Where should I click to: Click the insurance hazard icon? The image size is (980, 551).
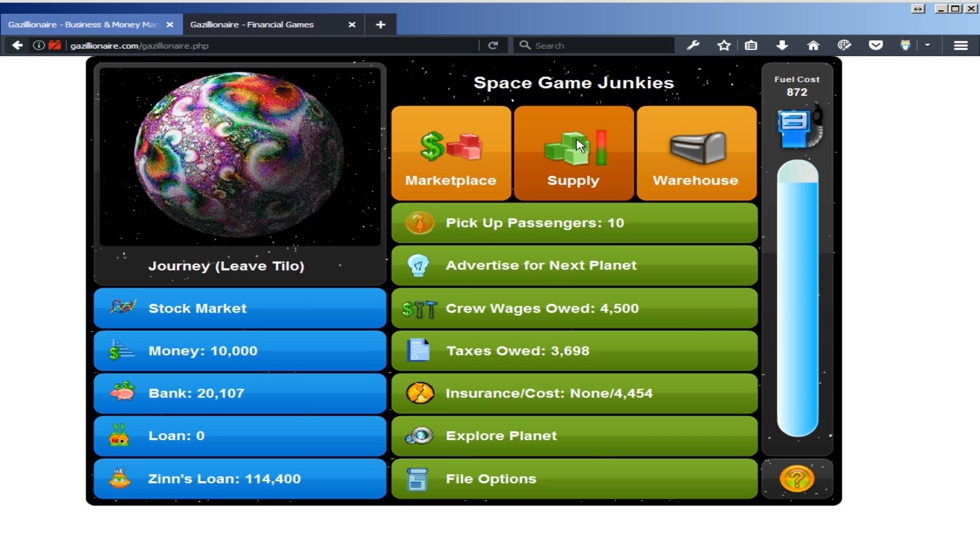pos(420,393)
